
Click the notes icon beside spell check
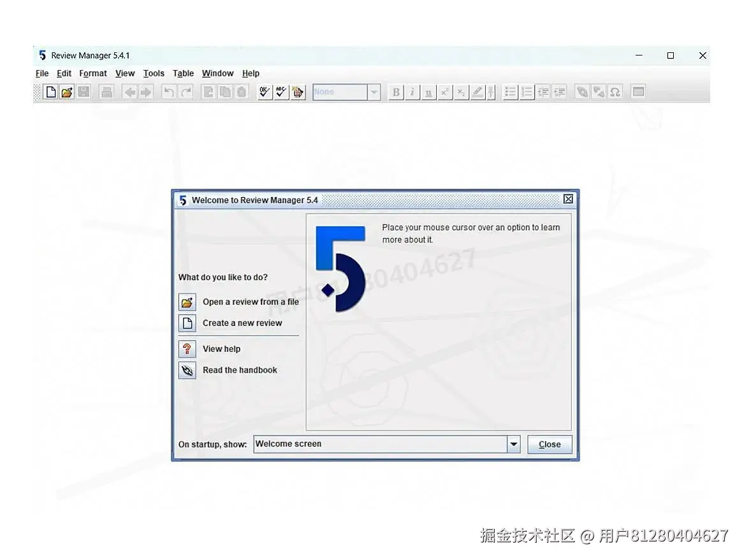(x=298, y=92)
